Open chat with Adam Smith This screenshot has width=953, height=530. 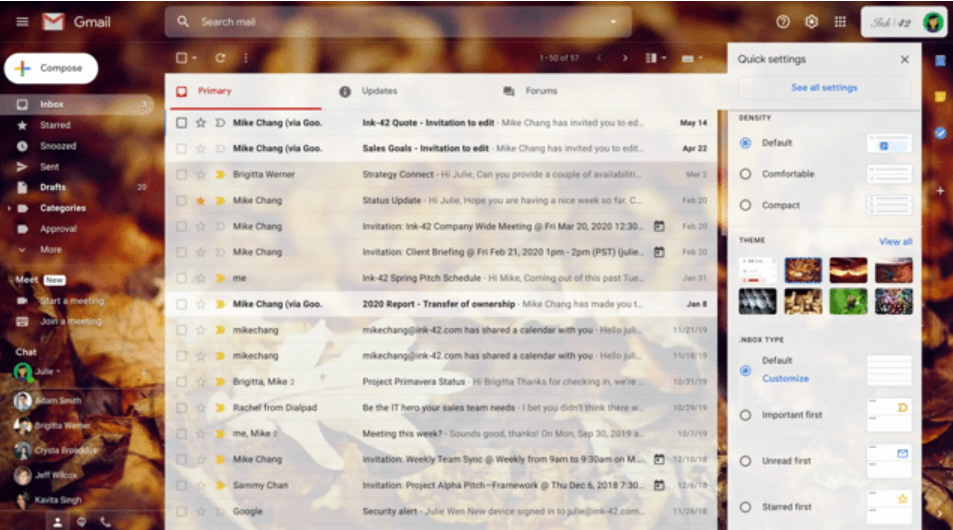click(58, 401)
